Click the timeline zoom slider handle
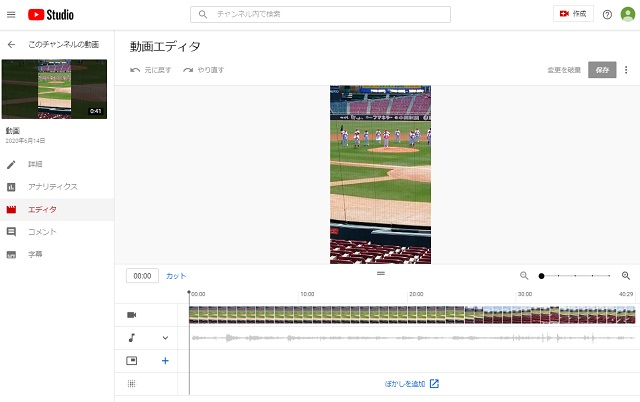The image size is (640, 402). [542, 276]
